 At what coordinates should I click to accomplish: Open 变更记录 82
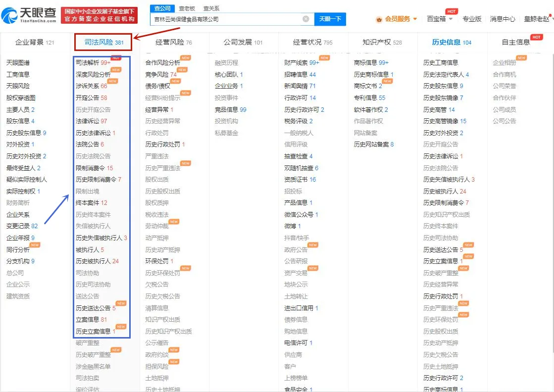pos(22,226)
